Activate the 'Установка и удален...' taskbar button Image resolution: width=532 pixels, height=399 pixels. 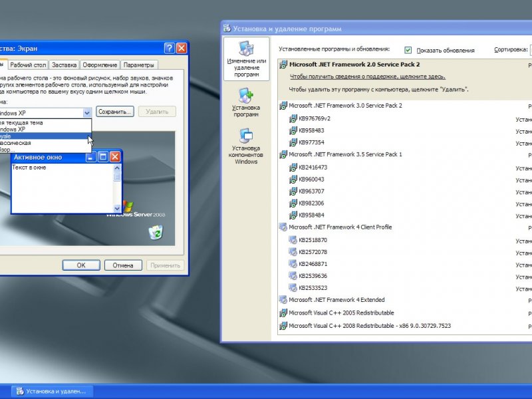(52, 391)
